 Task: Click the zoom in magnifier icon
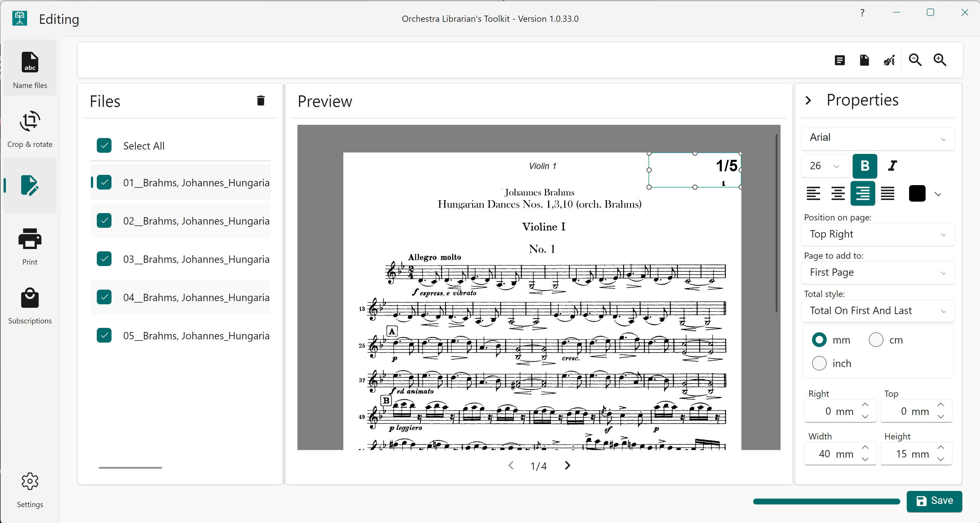coord(940,60)
